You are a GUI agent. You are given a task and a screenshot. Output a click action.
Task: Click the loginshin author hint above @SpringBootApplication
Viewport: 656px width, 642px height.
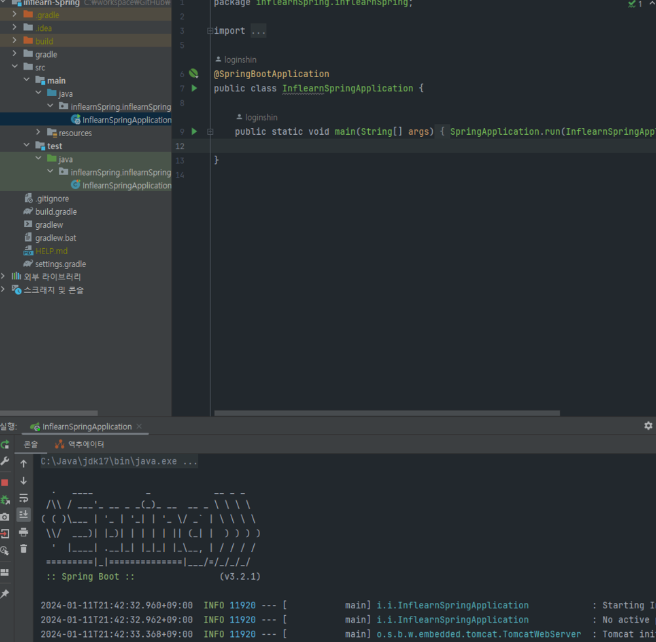[240, 60]
